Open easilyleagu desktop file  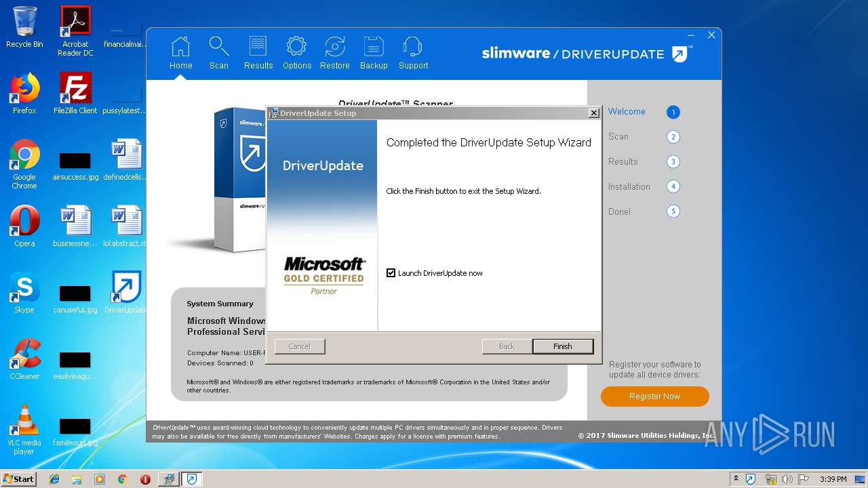click(75, 366)
